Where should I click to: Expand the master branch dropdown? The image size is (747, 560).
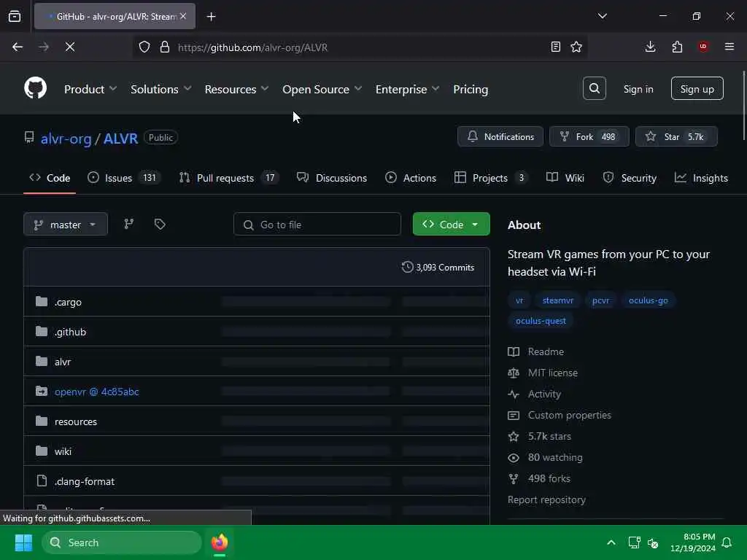(x=65, y=225)
